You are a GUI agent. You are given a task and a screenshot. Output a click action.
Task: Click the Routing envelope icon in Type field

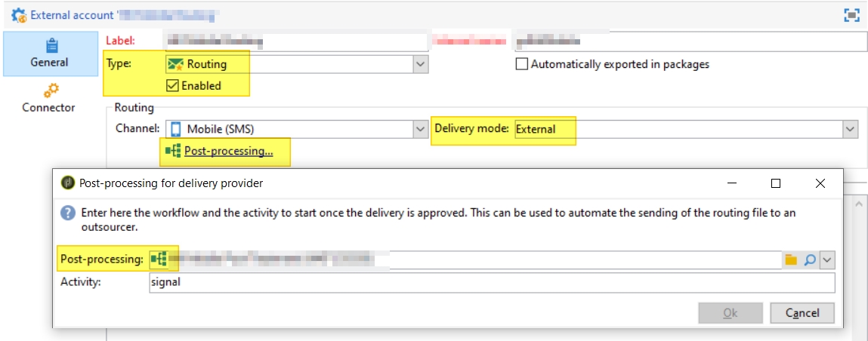175,65
